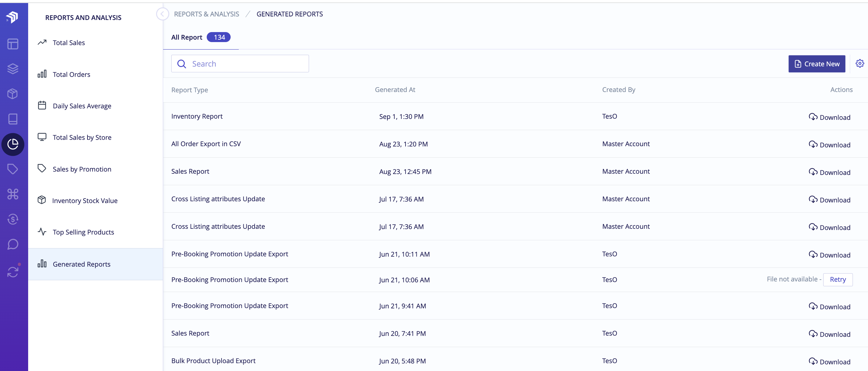The width and height of the screenshot is (868, 371).
Task: Download Pre-Booking Export from 9:41 AM
Action: point(829,307)
